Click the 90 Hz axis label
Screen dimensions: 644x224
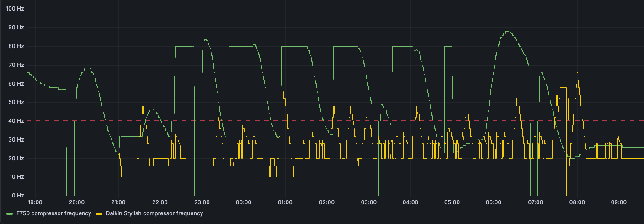tap(16, 27)
